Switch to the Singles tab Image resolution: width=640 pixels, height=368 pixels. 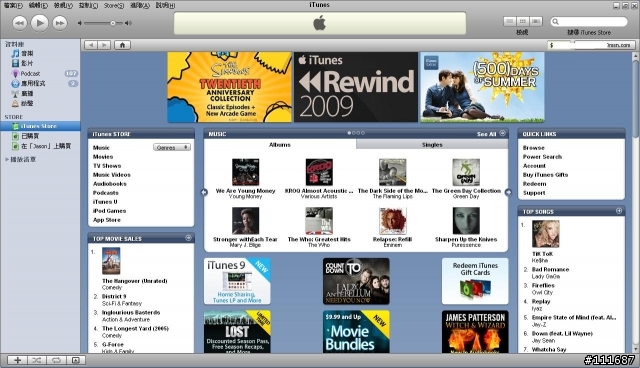tap(432, 145)
